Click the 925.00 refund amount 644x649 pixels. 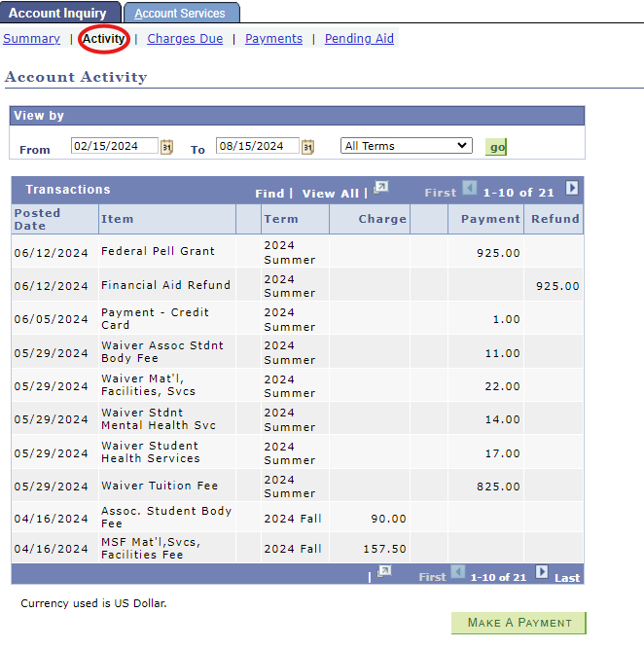click(x=557, y=286)
